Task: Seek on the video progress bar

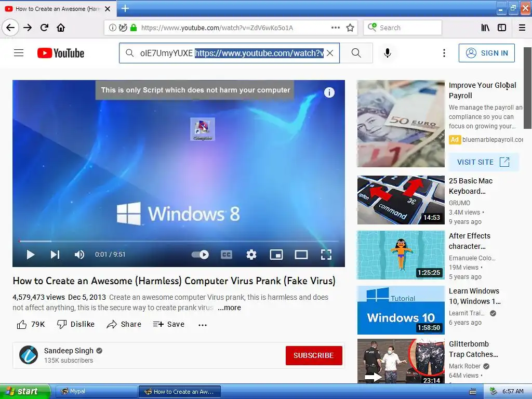Action: point(179,241)
